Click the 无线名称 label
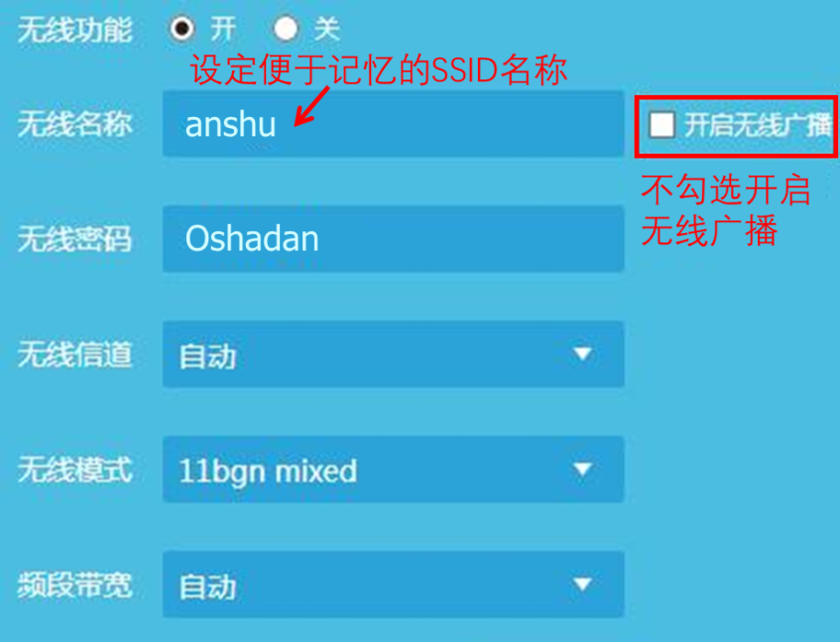This screenshot has height=642, width=840. pos(75,123)
